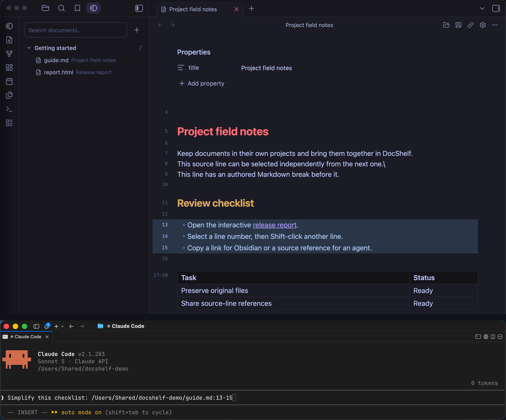
Task: Open a new tab with plus button
Action: pos(252,9)
